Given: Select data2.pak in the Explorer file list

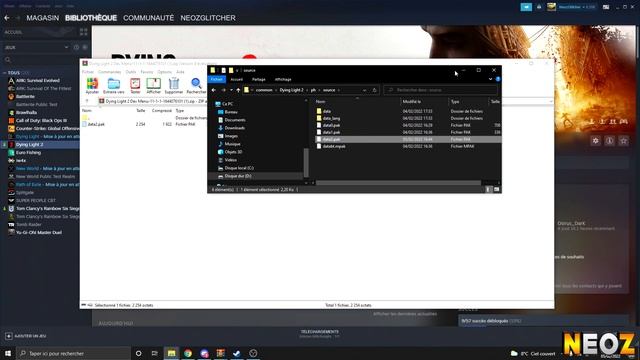Looking at the screenshot, I should pyautogui.click(x=408, y=139).
